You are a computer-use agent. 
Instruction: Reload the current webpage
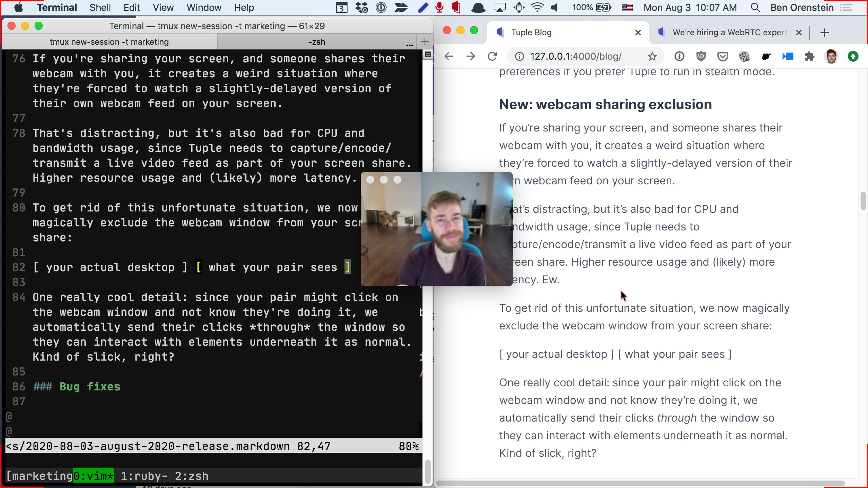[492, 56]
